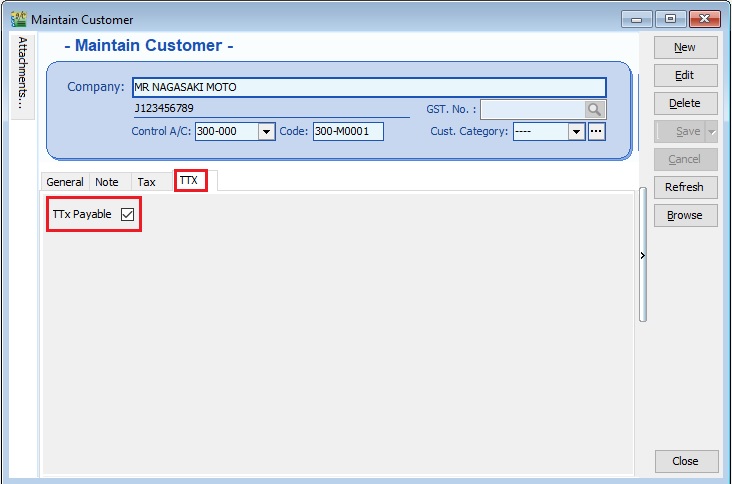Click the Close button at bottom

tap(686, 461)
